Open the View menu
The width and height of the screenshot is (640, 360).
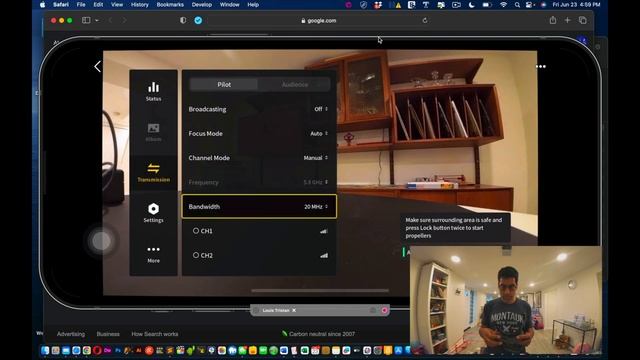coord(117,4)
